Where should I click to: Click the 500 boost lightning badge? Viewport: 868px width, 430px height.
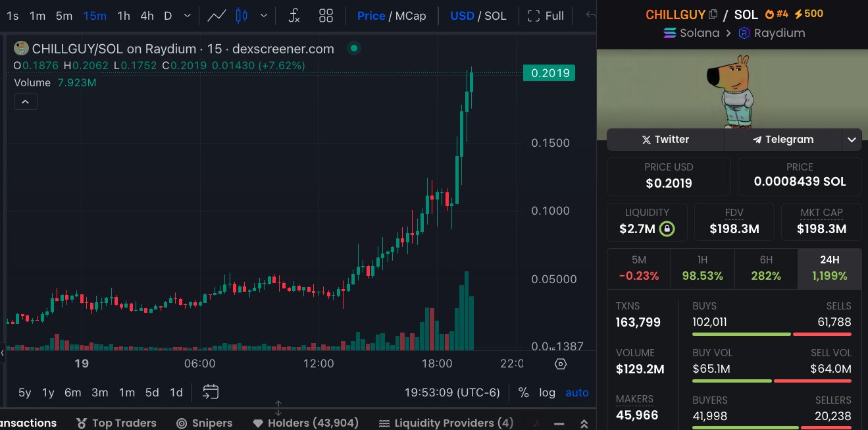click(x=809, y=14)
